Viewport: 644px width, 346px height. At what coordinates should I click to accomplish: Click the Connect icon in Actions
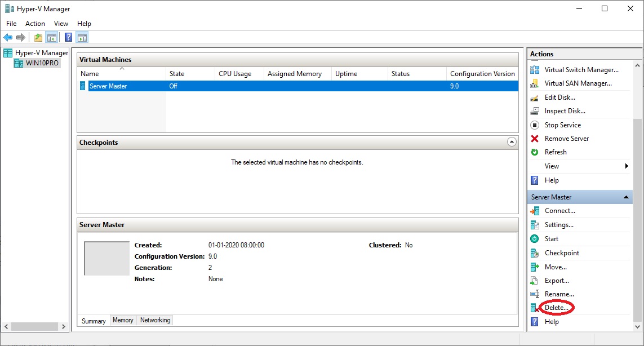(535, 211)
